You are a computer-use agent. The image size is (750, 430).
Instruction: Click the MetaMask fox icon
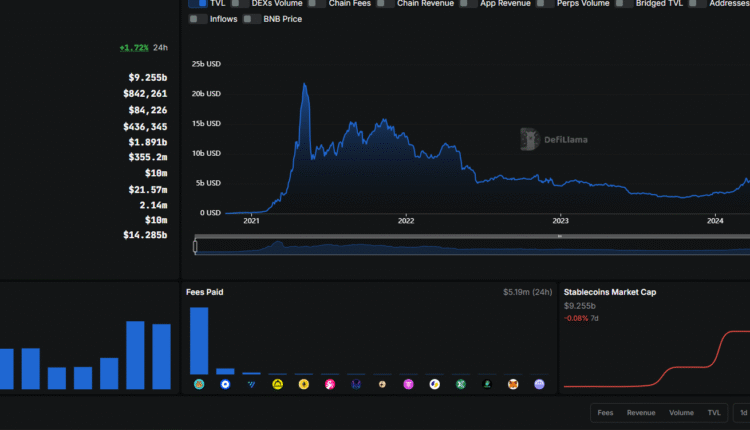pyautogui.click(x=513, y=384)
